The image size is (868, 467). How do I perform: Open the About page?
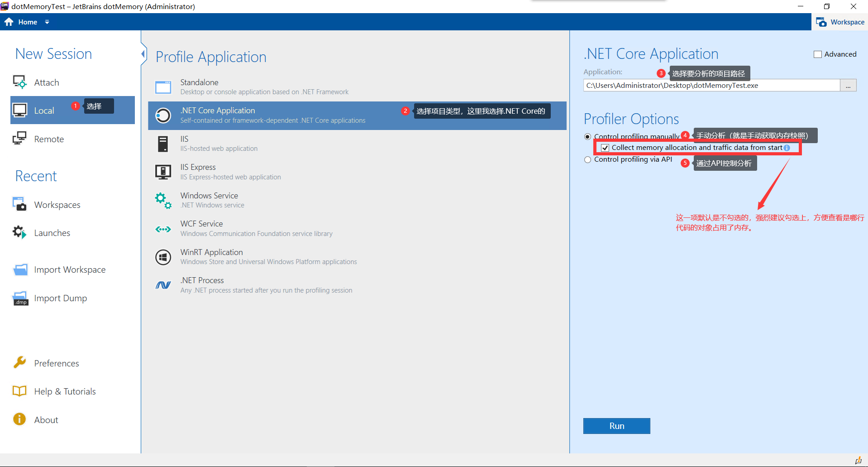coord(46,420)
